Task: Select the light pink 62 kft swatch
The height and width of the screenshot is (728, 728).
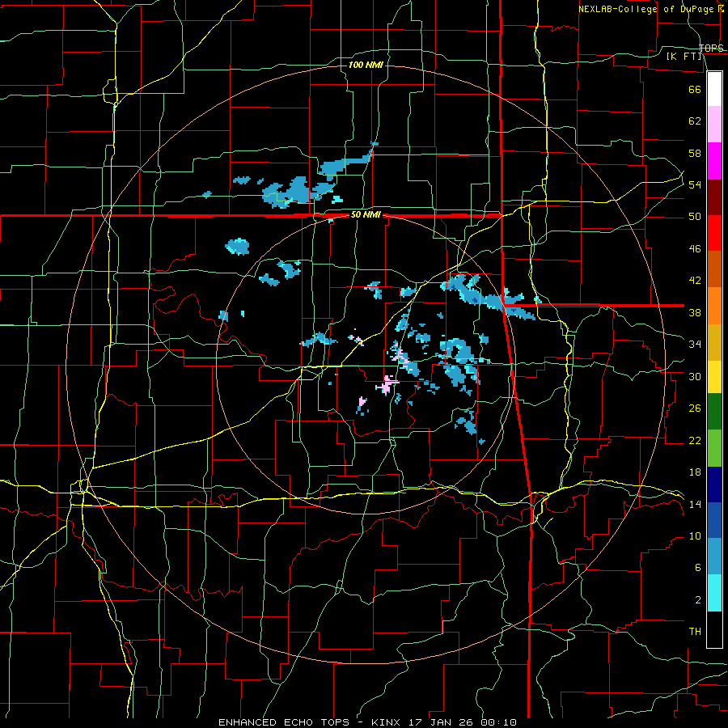Action: click(x=714, y=125)
